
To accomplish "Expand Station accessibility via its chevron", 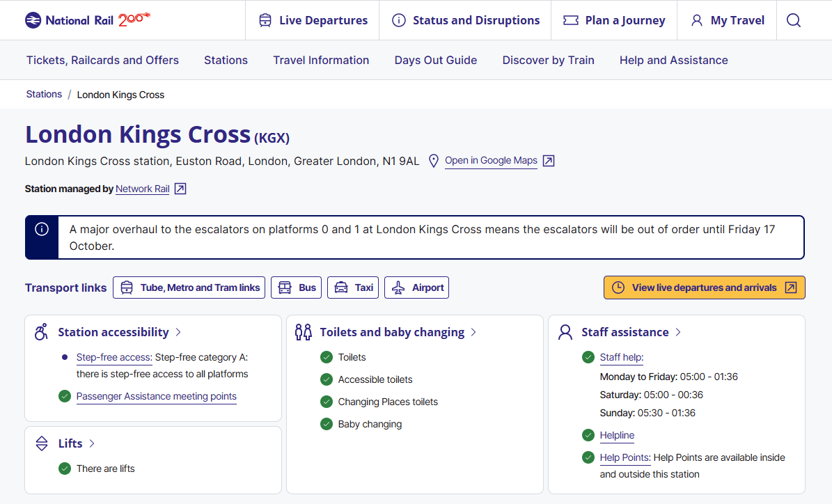I will (x=178, y=332).
